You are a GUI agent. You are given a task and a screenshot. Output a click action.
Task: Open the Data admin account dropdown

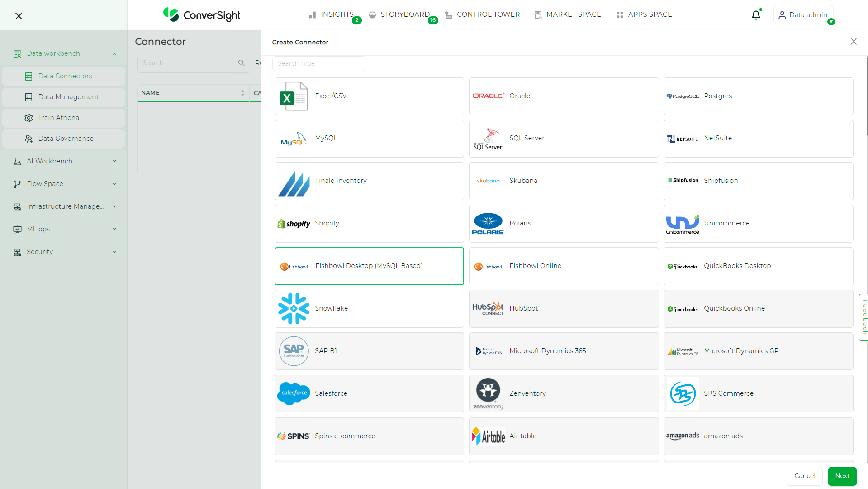click(803, 14)
